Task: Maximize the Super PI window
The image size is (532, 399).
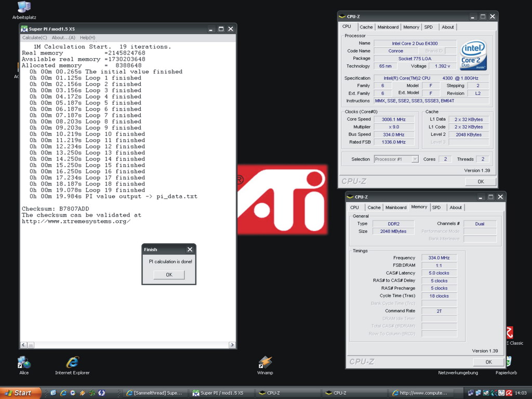Action: (x=221, y=29)
